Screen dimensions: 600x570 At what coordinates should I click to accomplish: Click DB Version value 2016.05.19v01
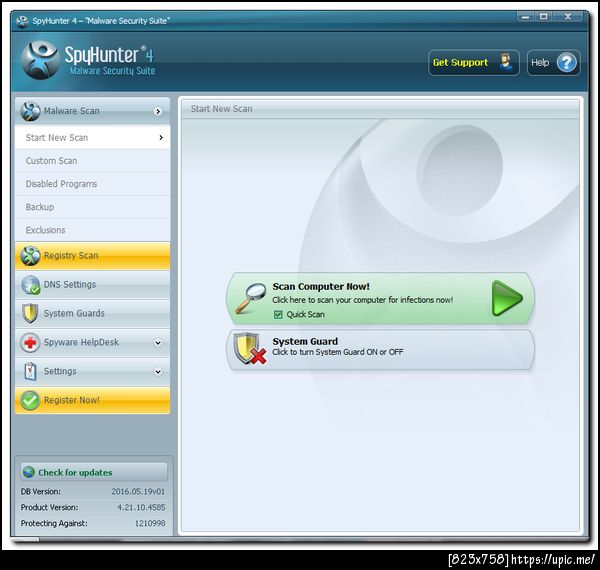click(x=138, y=492)
